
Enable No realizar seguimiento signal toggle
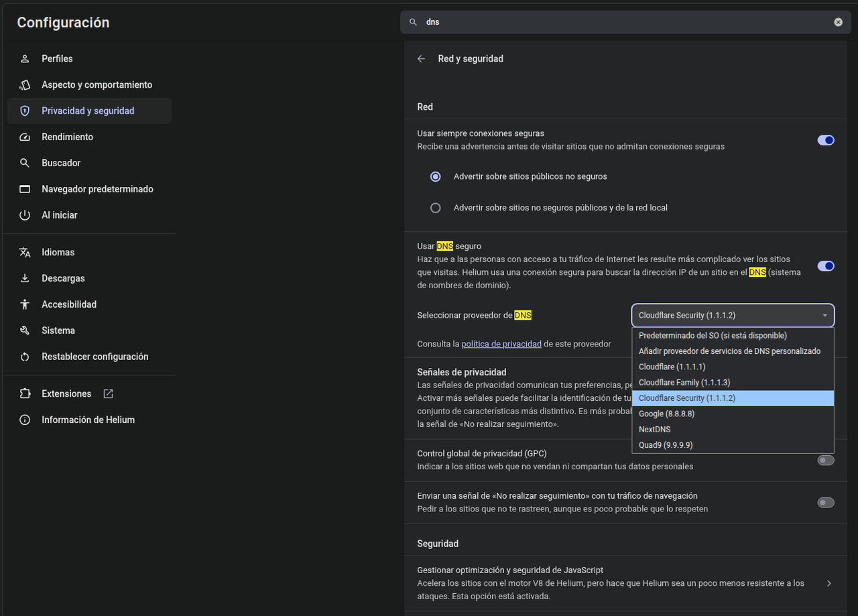826,503
